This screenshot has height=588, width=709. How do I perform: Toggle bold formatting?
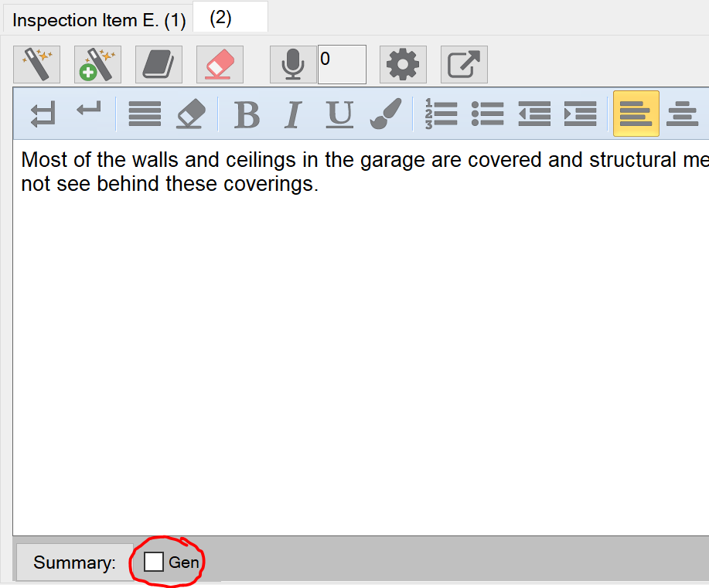247,114
